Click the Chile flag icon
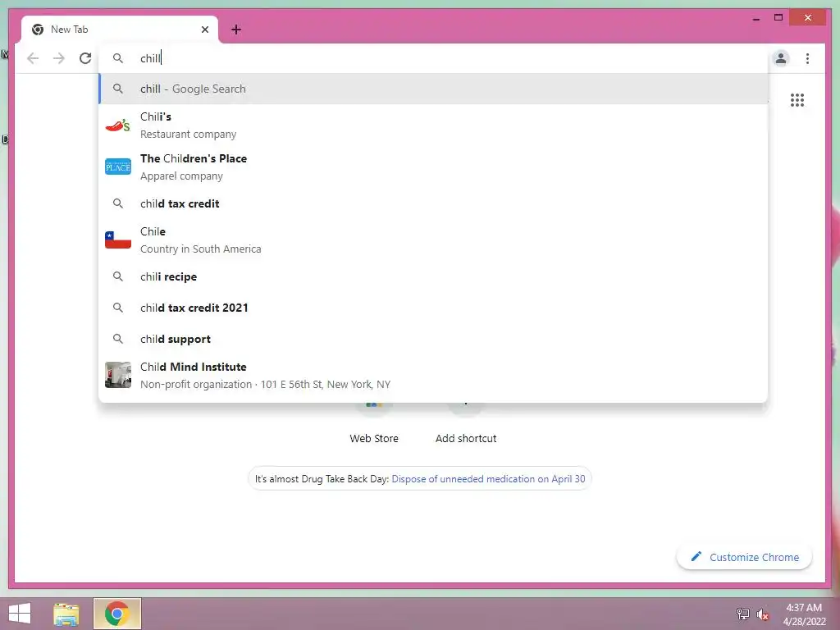The image size is (840, 630). (118, 240)
